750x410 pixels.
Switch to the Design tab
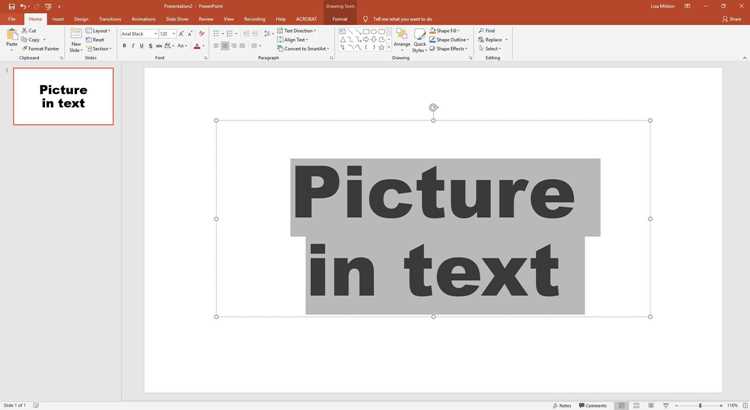click(81, 19)
